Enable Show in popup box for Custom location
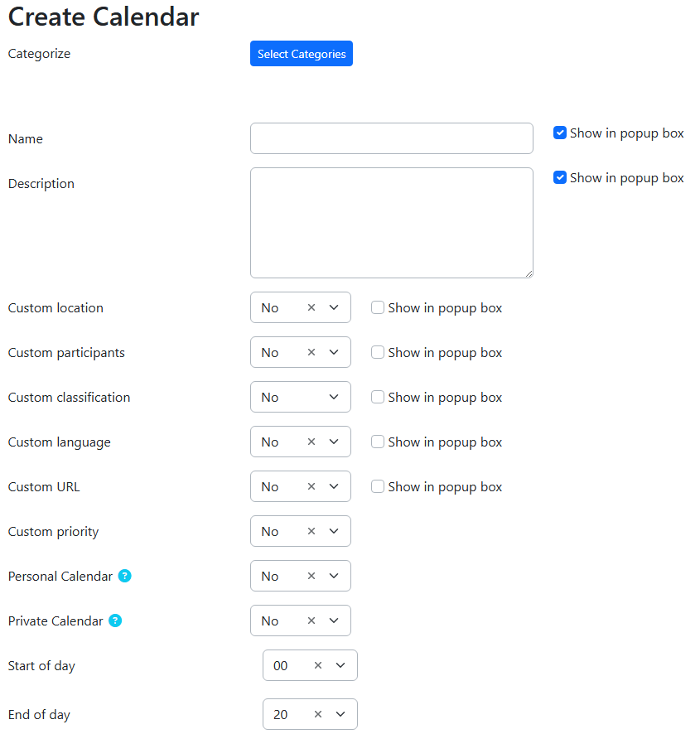The image size is (700, 734). (x=378, y=307)
